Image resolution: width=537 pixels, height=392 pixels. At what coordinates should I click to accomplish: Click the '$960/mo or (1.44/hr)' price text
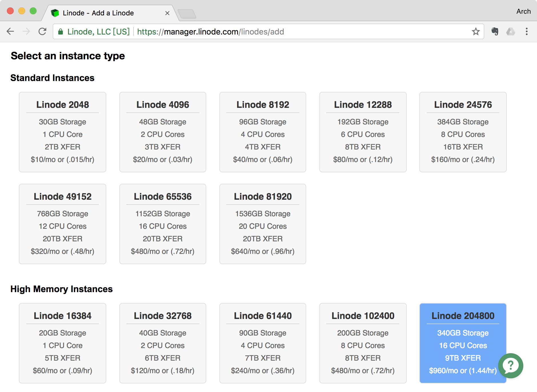point(463,371)
